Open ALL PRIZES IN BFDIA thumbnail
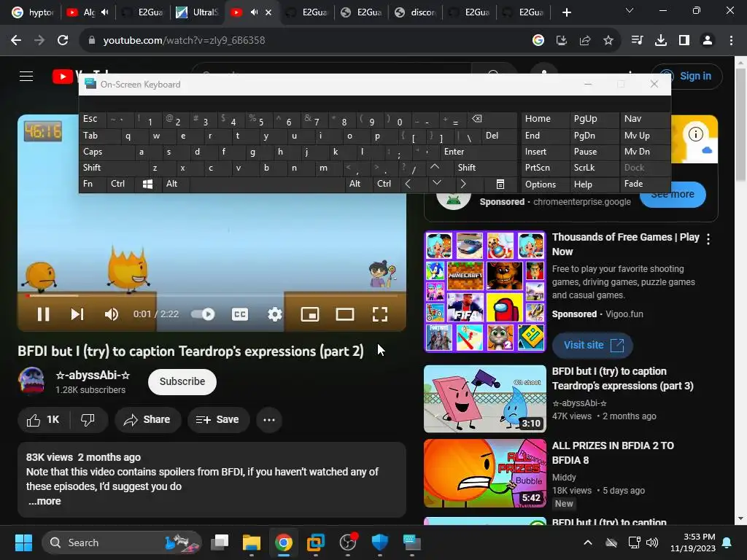The height and width of the screenshot is (560, 747). (485, 473)
